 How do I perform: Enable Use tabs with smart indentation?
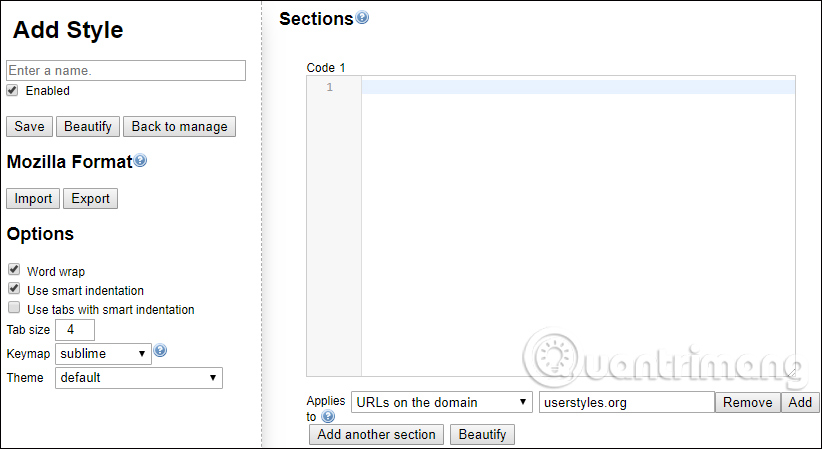click(14, 309)
